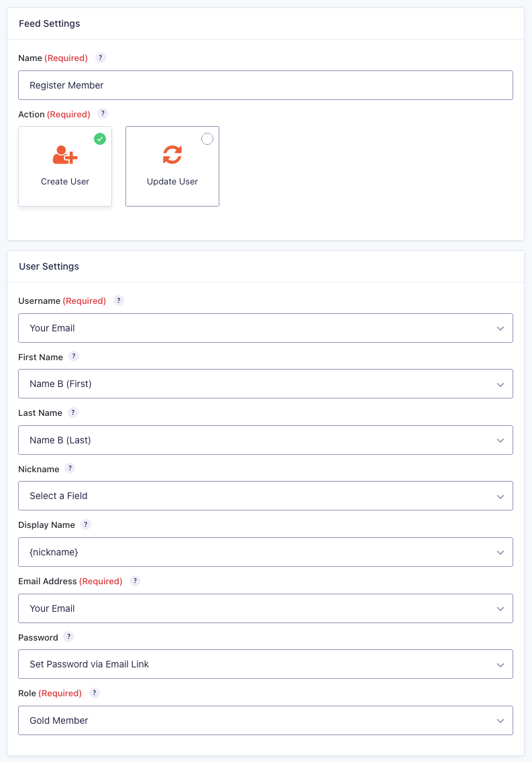Open the Nickname Select a Field dropdown
Screen dimensions: 532x762
[266, 496]
